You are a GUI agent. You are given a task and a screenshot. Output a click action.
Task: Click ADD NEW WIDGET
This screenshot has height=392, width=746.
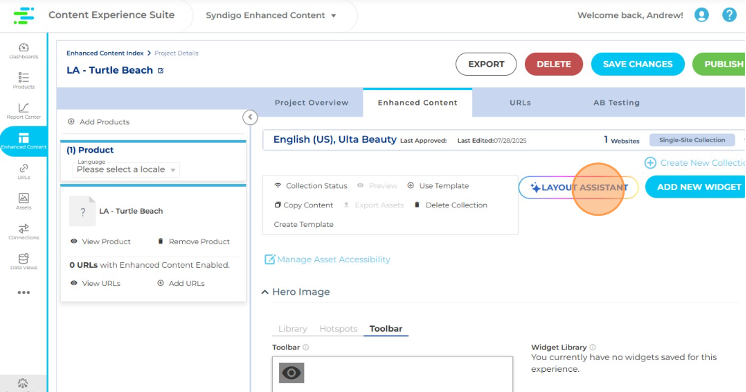696,187
